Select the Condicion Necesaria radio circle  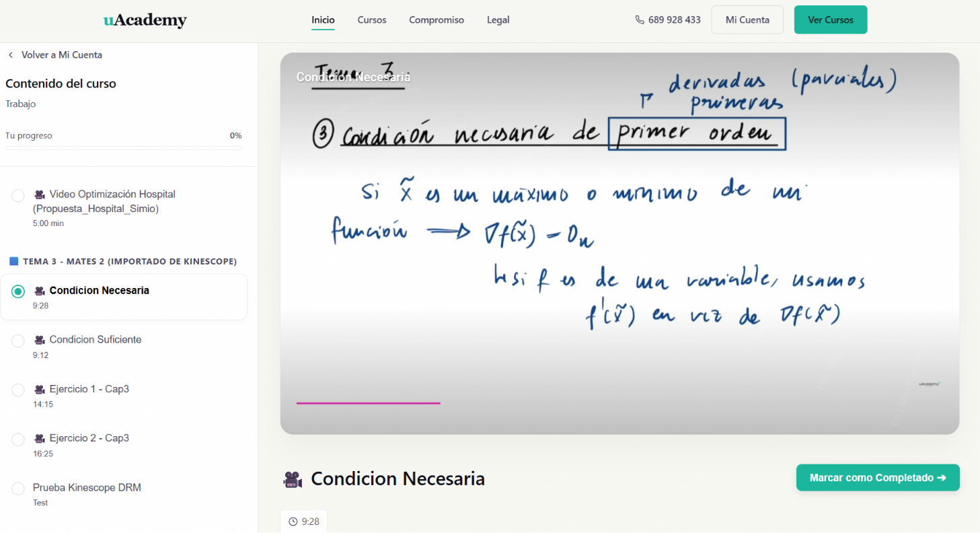pos(18,291)
